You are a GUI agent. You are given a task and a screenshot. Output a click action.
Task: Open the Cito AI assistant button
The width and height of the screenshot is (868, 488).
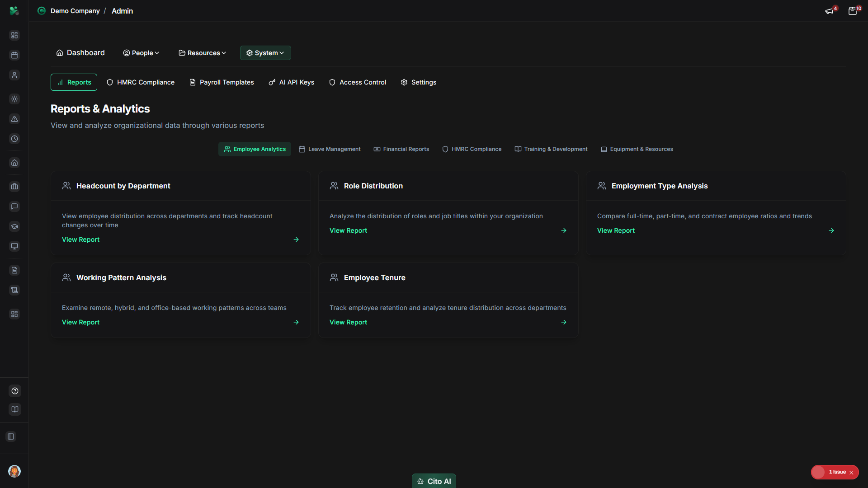click(x=434, y=481)
